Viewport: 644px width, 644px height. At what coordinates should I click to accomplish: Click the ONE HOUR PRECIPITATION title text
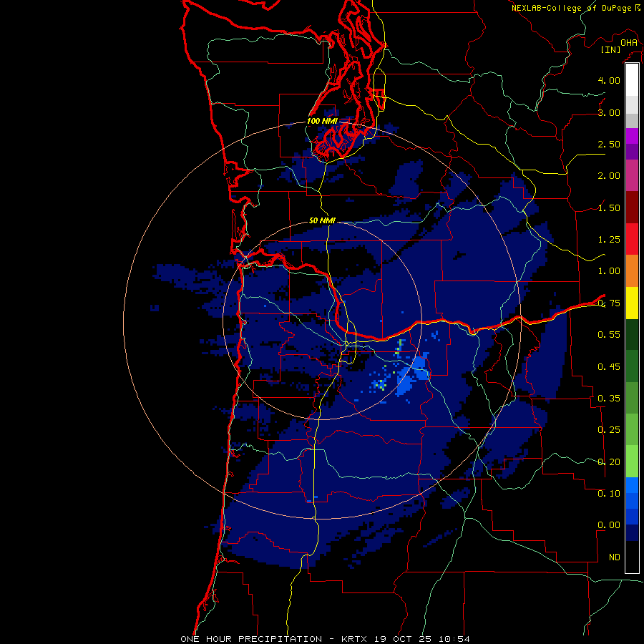[x=251, y=639]
